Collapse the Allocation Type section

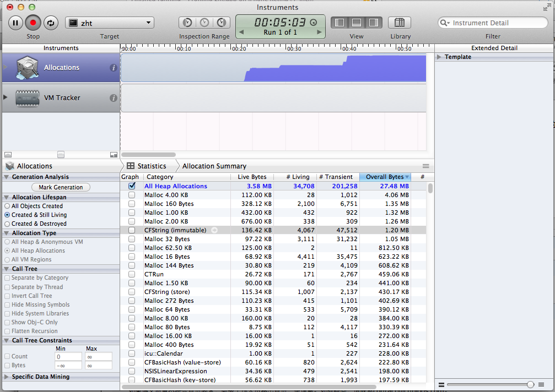(x=7, y=233)
